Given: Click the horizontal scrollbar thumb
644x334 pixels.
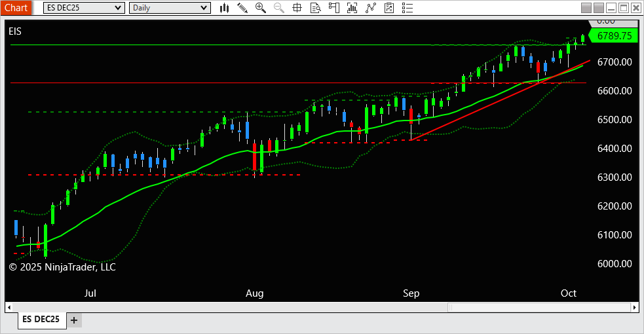Looking at the screenshot, I should (539, 307).
